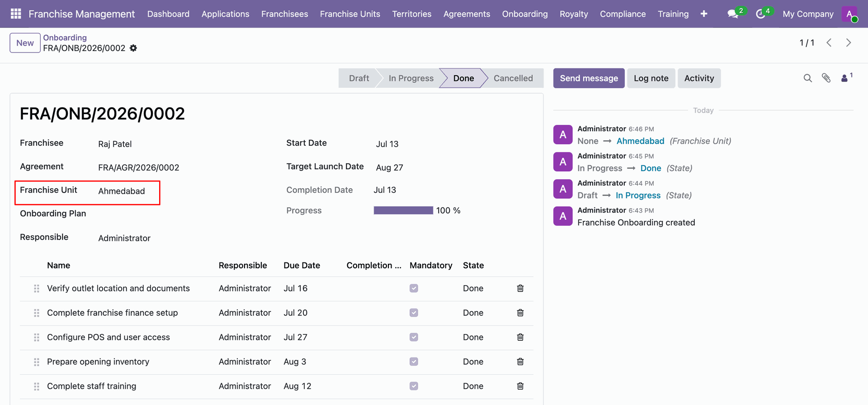This screenshot has height=405, width=868.
Task: Delete the Verify outlet location task row
Action: point(520,288)
